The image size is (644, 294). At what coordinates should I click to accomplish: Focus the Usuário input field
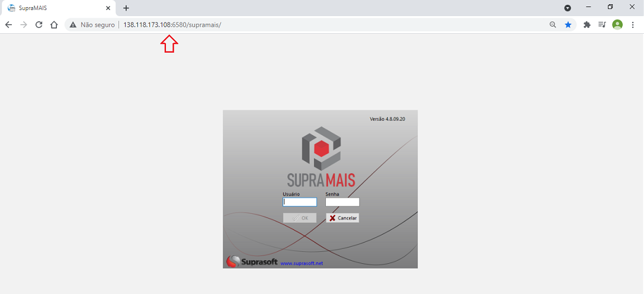pos(300,202)
